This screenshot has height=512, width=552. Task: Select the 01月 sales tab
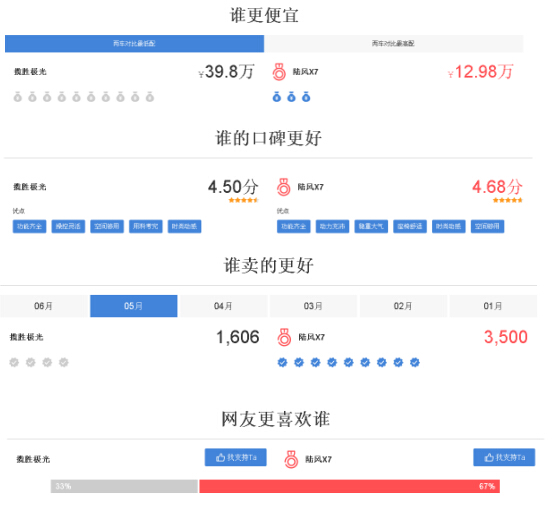493,306
